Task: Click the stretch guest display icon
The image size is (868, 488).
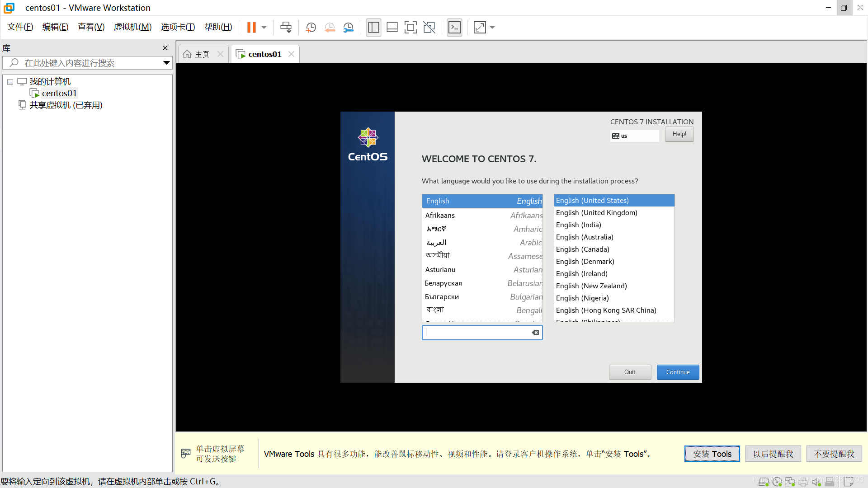Action: [480, 28]
